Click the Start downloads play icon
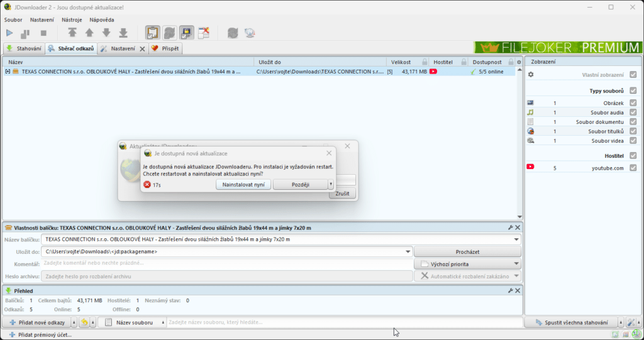 pos(9,33)
